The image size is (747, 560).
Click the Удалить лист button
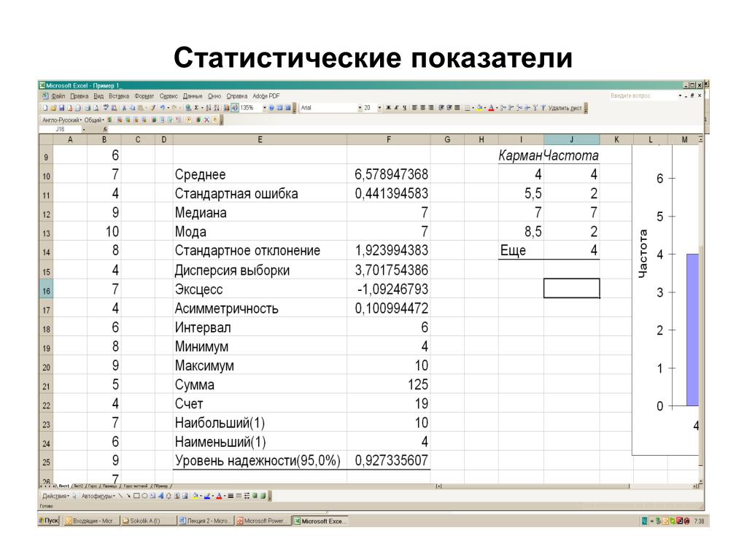[565, 108]
